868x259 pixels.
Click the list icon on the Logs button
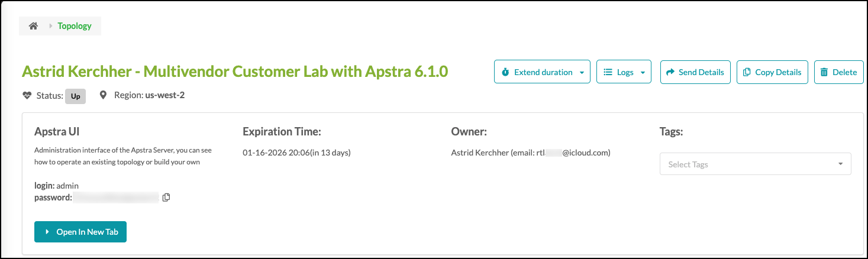point(608,72)
